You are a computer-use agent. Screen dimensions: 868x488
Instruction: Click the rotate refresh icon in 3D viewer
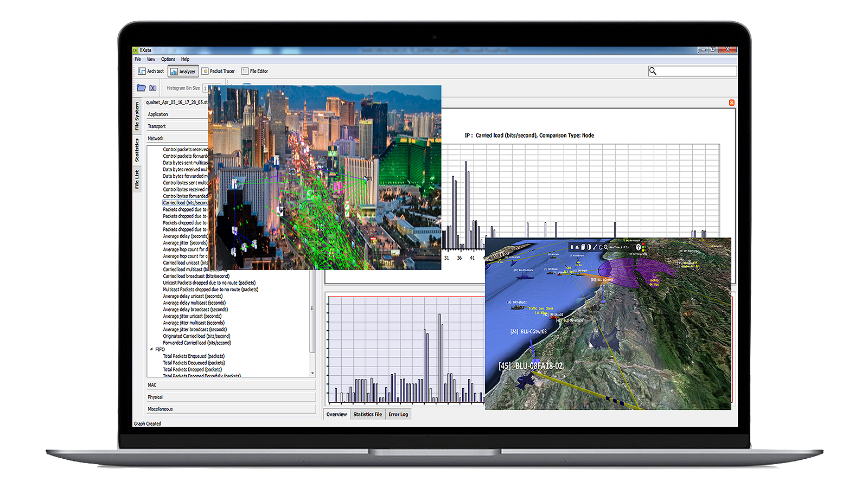tap(601, 247)
